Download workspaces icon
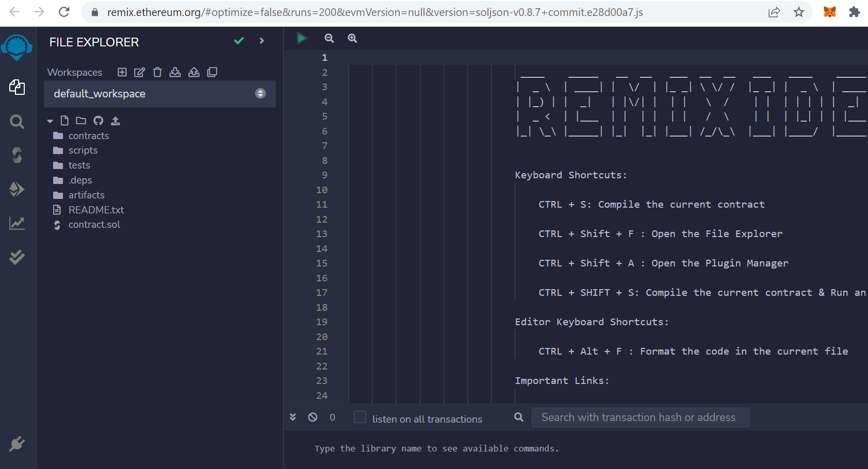868x469 pixels. [175, 72]
